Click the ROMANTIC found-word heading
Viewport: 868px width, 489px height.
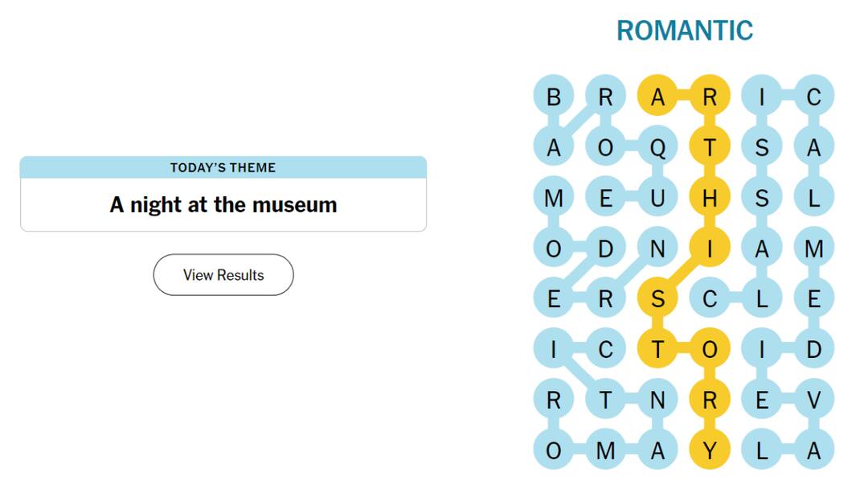click(684, 29)
